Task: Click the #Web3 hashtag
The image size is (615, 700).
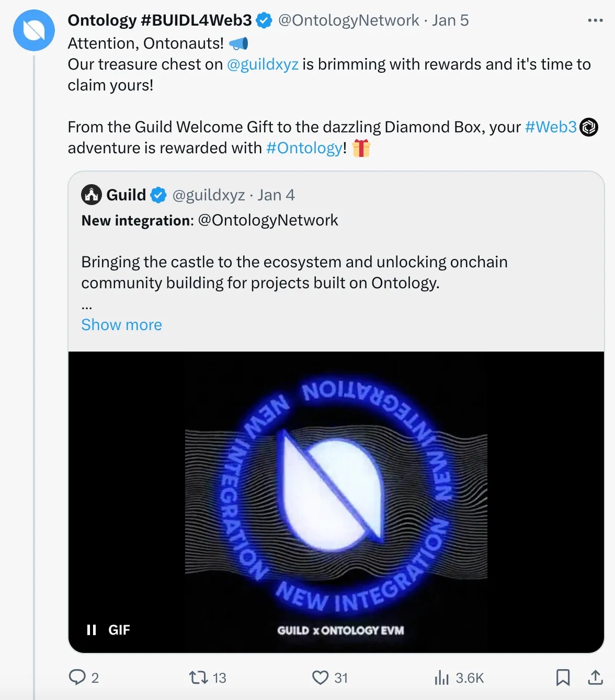Action: point(551,127)
